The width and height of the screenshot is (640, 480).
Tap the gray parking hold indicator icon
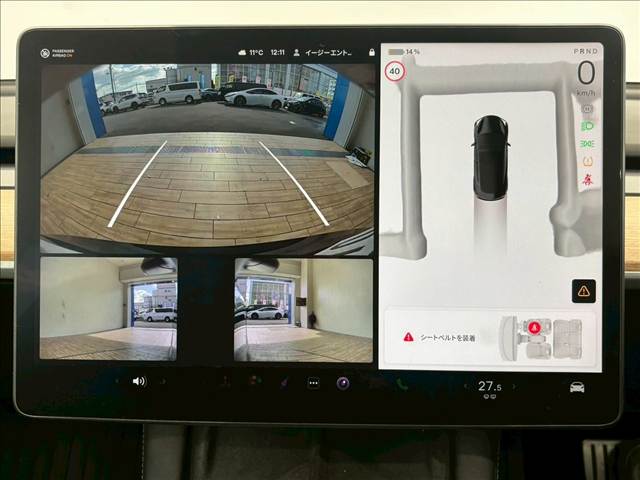point(588,109)
